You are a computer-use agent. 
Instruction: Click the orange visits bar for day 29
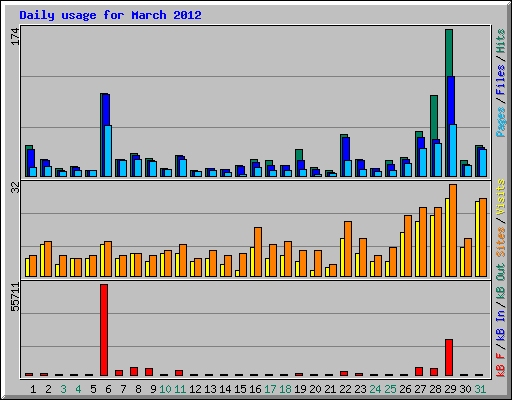[x=453, y=230]
